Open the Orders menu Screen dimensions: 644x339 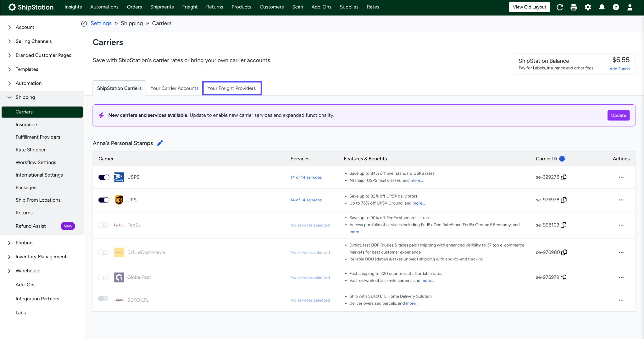134,7
